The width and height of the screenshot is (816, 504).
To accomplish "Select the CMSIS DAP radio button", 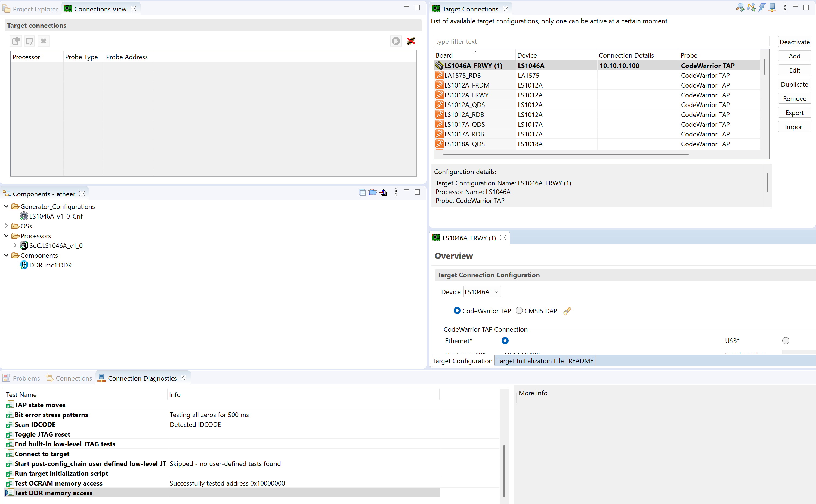I will coord(519,310).
